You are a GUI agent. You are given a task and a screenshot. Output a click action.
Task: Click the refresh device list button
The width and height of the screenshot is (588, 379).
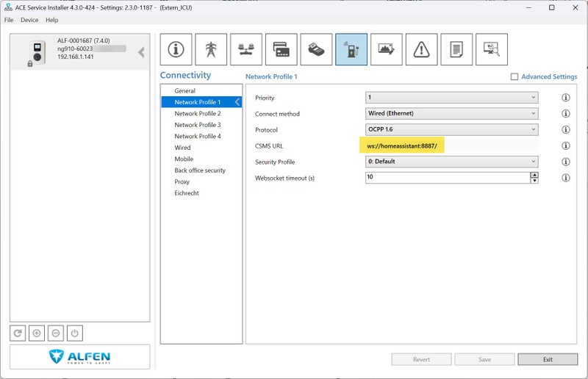(x=18, y=333)
